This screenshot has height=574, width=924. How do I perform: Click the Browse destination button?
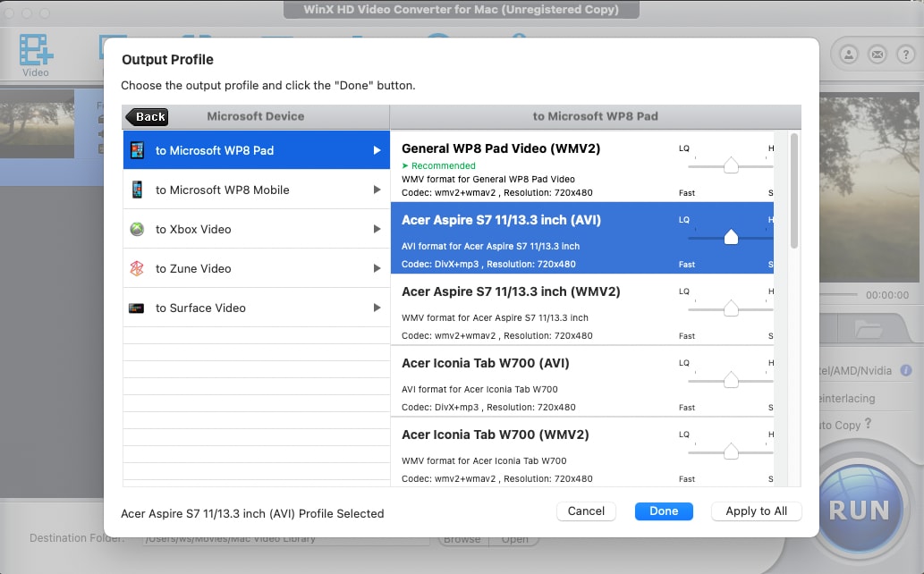click(x=462, y=539)
